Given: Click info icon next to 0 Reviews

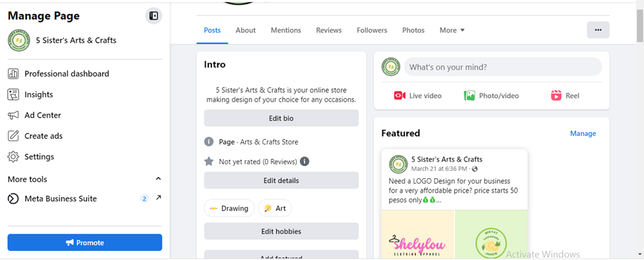Looking at the screenshot, I should click(304, 162).
